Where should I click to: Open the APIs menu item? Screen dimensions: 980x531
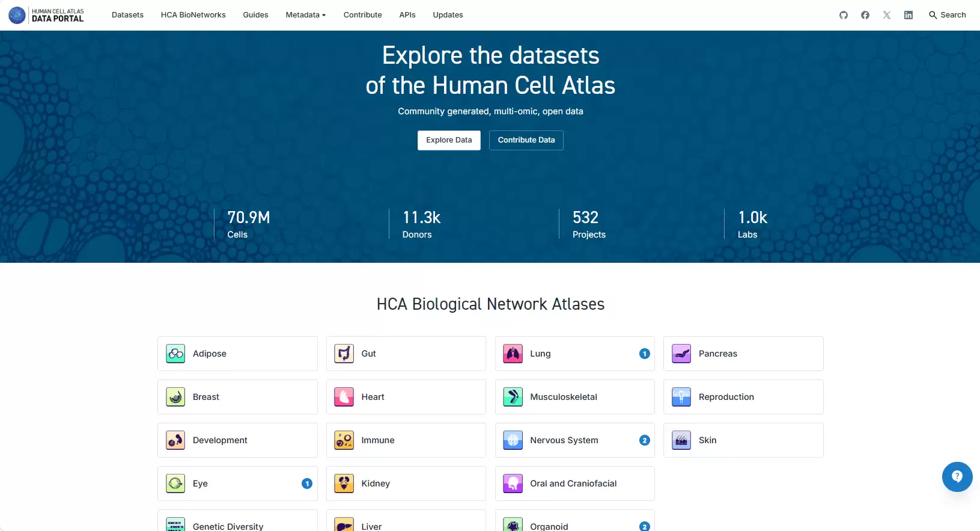(407, 15)
